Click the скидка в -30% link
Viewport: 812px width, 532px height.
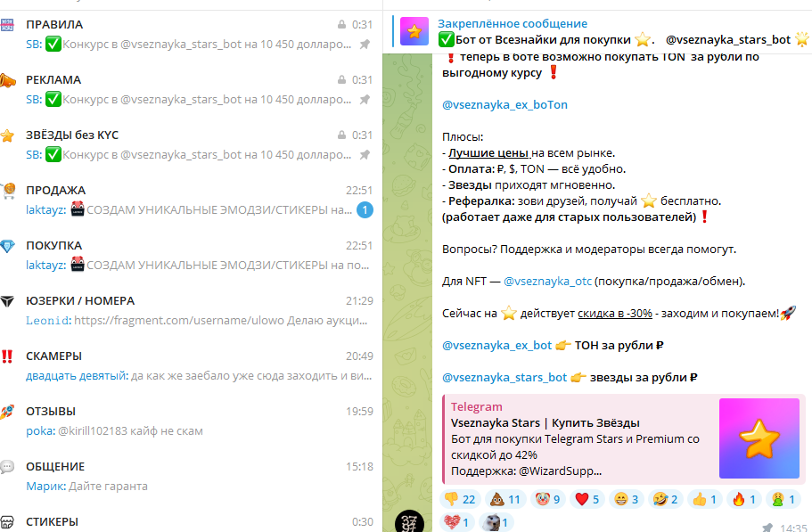point(615,314)
